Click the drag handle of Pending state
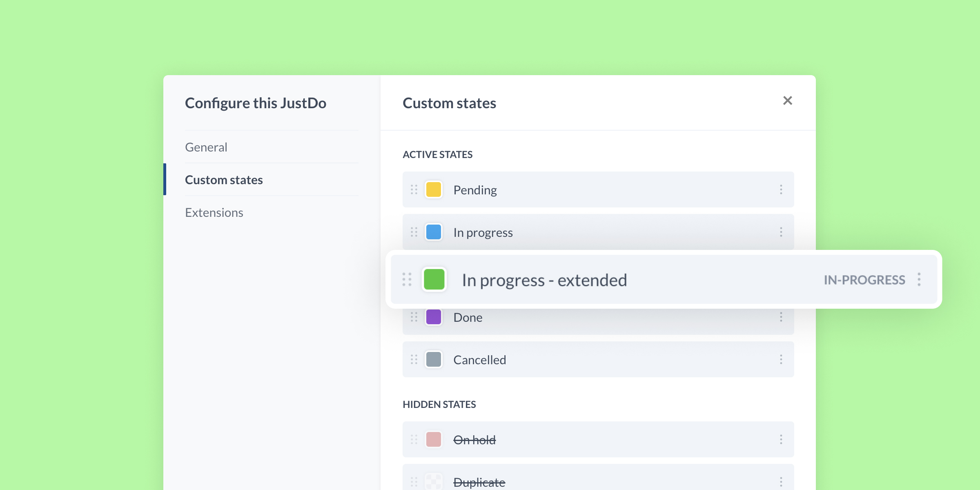Screen dimensions: 980x490 pyautogui.click(x=414, y=189)
